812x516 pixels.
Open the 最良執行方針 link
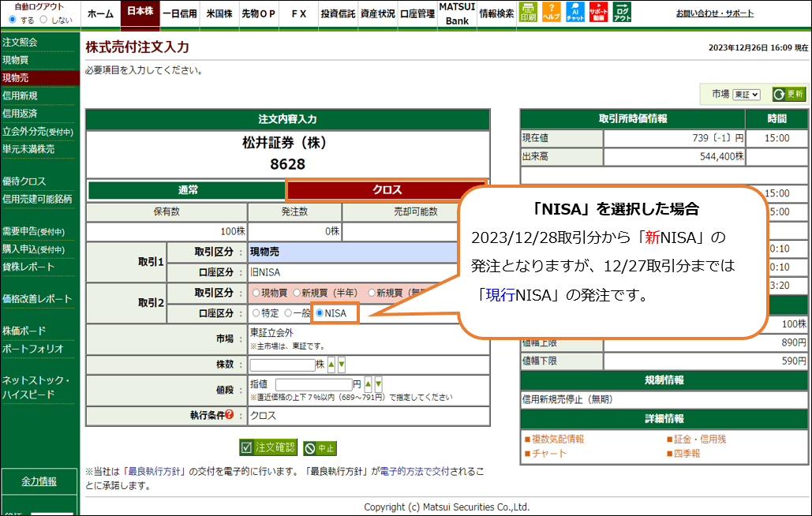click(x=155, y=472)
